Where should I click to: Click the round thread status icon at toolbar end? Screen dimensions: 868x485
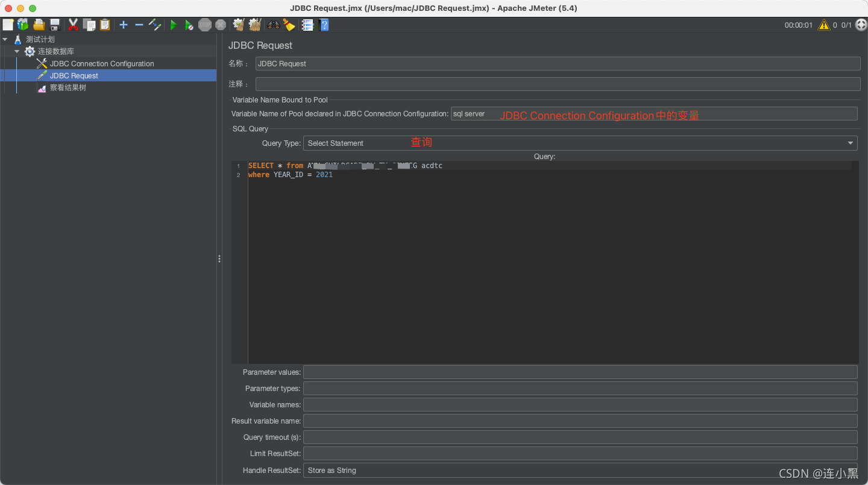pos(861,25)
